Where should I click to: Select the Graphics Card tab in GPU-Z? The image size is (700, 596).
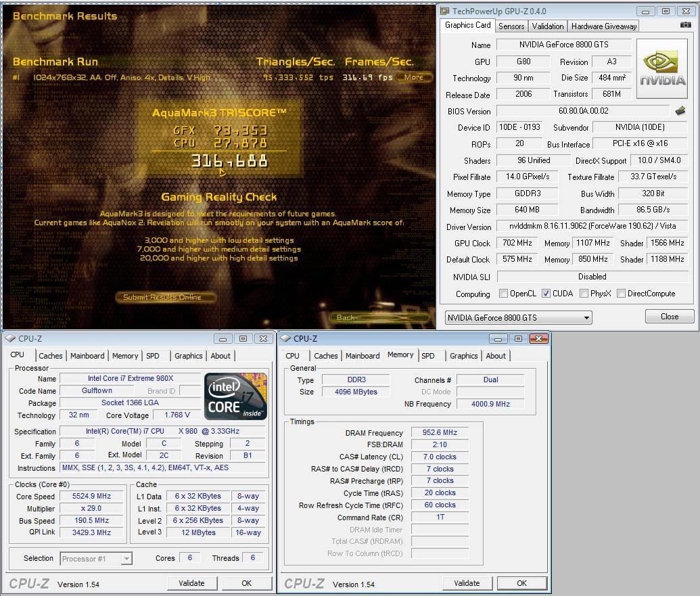[467, 26]
